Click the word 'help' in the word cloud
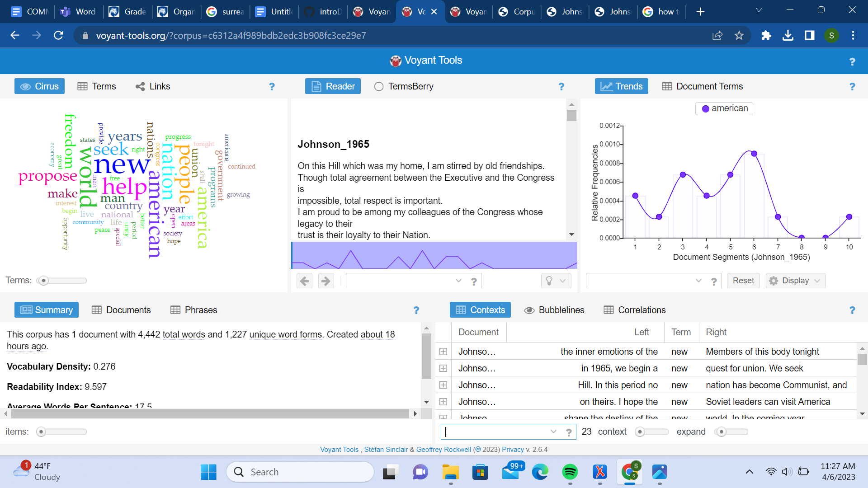This screenshot has height=488, width=868. coord(124,186)
